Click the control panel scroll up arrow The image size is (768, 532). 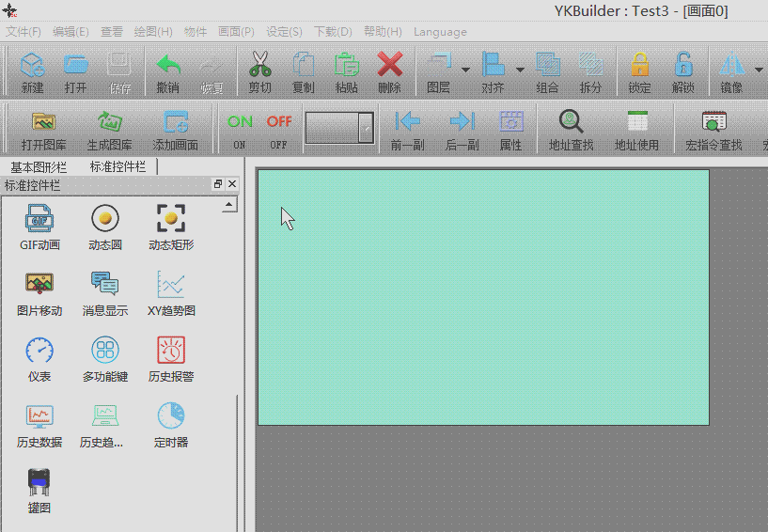coord(228,204)
